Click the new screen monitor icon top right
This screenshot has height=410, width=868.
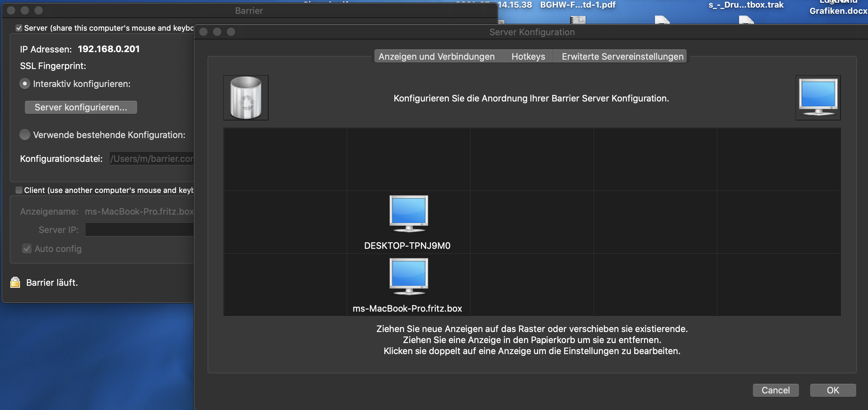tap(818, 98)
